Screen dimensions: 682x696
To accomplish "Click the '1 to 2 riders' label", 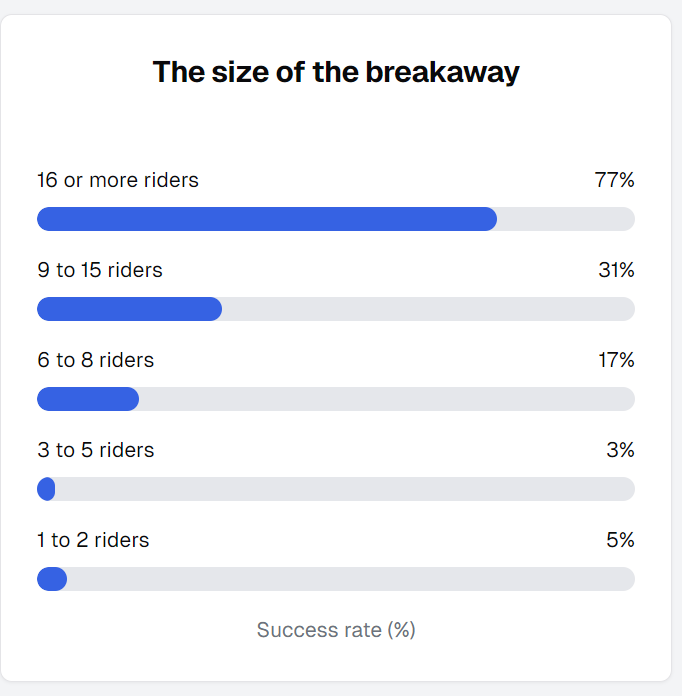I will click(x=93, y=540).
